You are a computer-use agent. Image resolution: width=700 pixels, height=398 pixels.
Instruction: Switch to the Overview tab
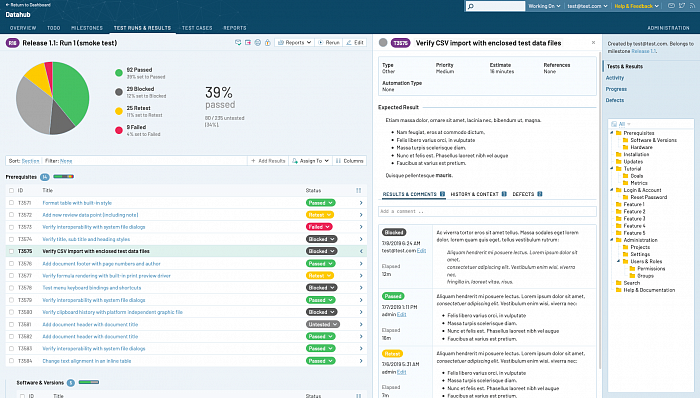tap(23, 28)
